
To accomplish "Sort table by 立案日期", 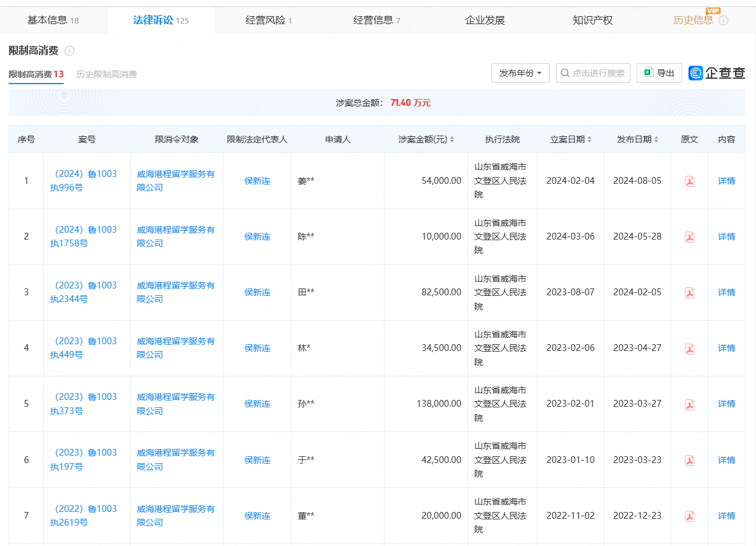I will 589,140.
